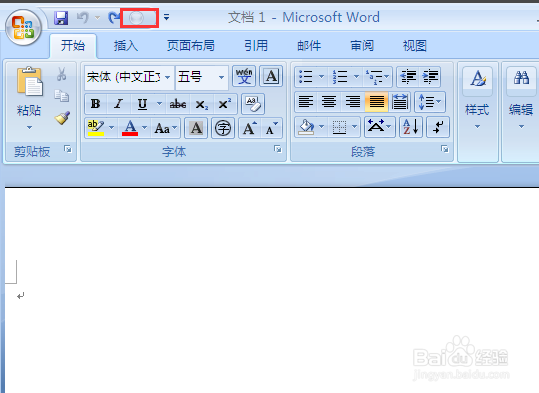This screenshot has width=539, height=393.
Task: Center align the text
Action: pos(329,102)
